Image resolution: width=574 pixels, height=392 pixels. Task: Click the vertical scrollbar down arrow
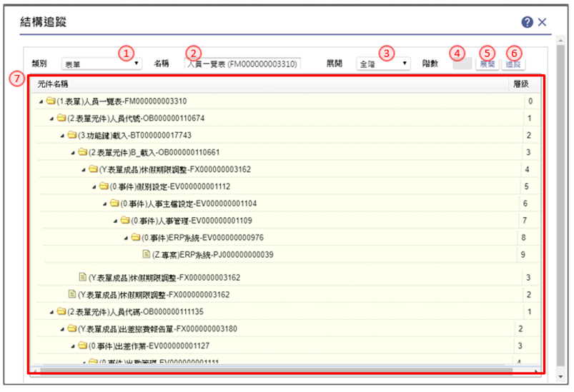point(561,376)
